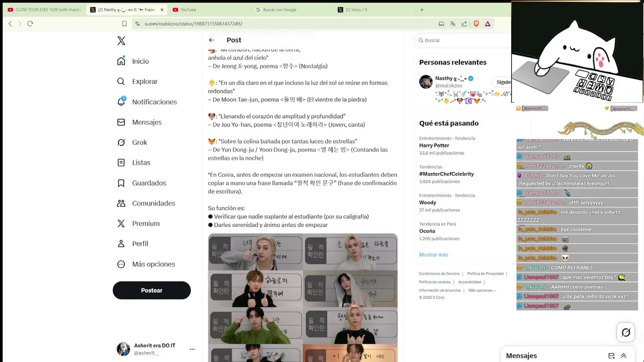
Task: Click the address bar URL
Action: pos(194,24)
